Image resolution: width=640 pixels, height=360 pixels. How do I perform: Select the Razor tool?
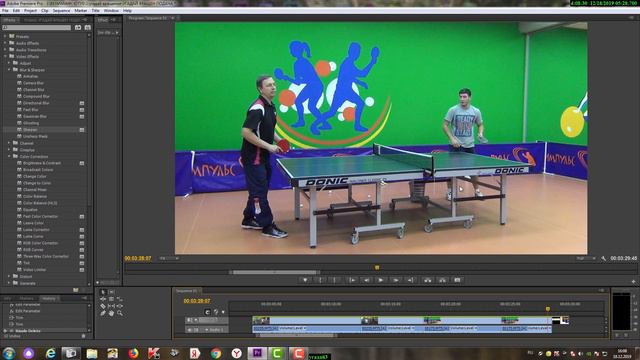[103, 306]
